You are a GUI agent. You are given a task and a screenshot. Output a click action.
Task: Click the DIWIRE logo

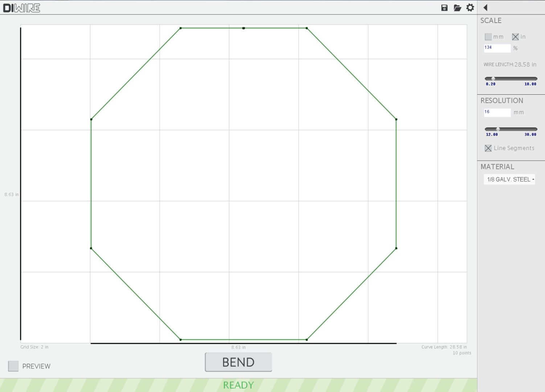[21, 8]
